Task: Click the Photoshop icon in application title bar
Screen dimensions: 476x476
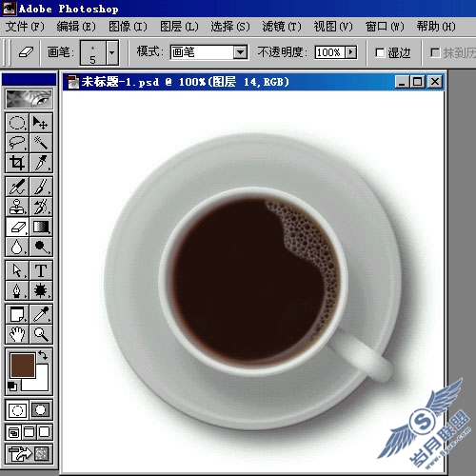Action: pos(10,9)
